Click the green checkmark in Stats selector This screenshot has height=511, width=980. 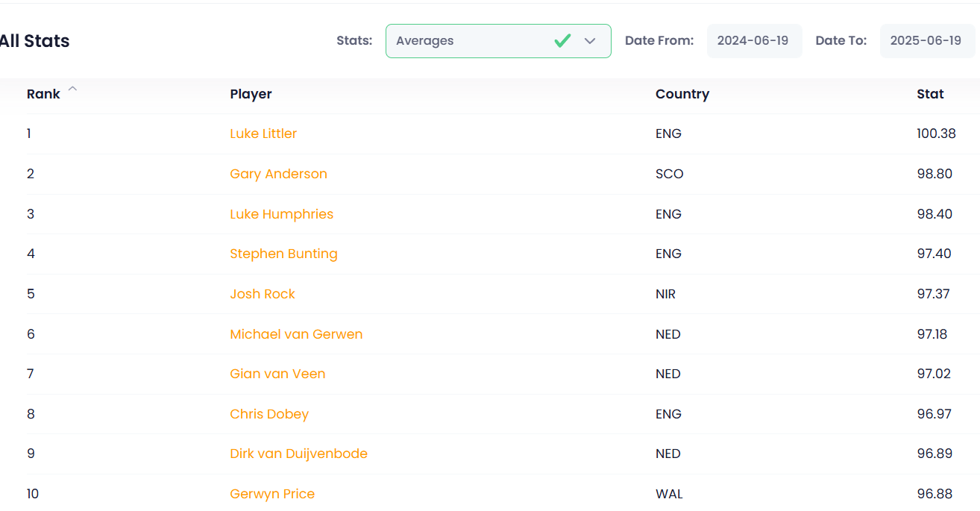click(562, 41)
